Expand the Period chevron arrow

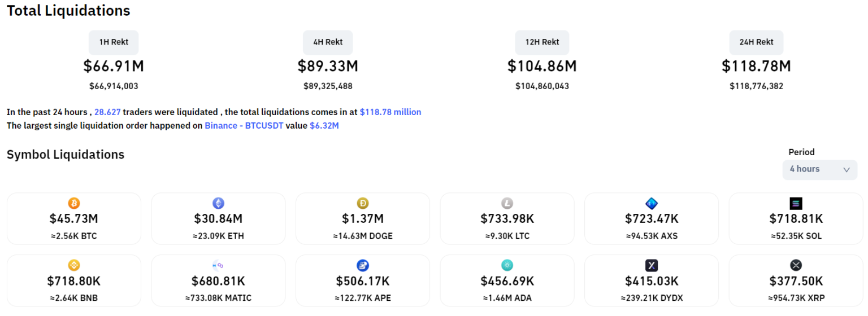tap(846, 169)
